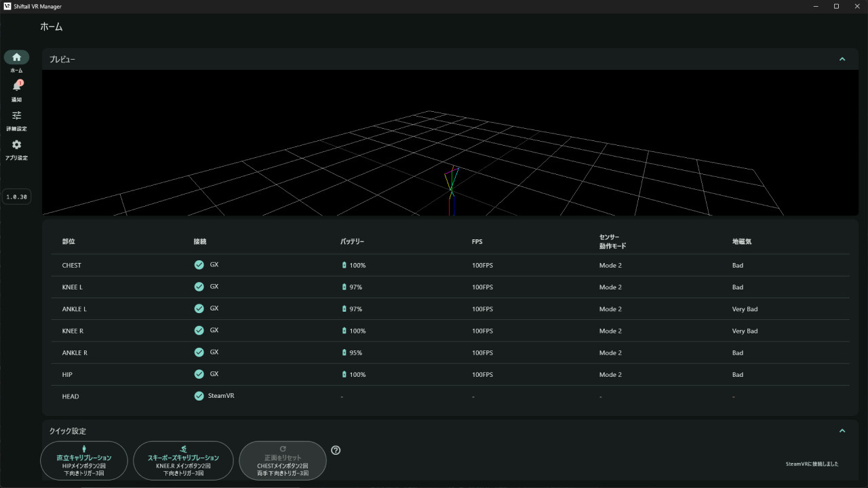This screenshot has width=868, height=488.
Task: Open app settings gear icon
Action: [x=16, y=145]
